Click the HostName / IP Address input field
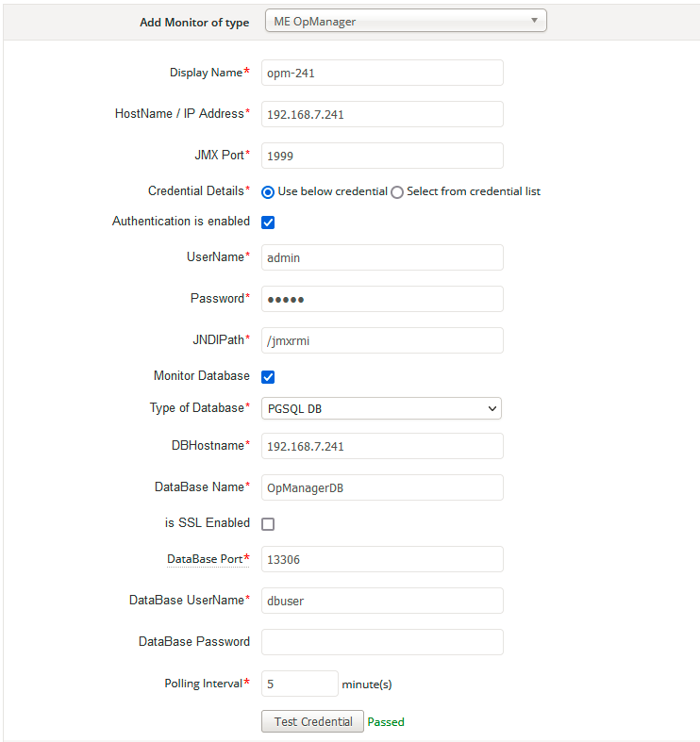The width and height of the screenshot is (700, 742). click(x=382, y=114)
